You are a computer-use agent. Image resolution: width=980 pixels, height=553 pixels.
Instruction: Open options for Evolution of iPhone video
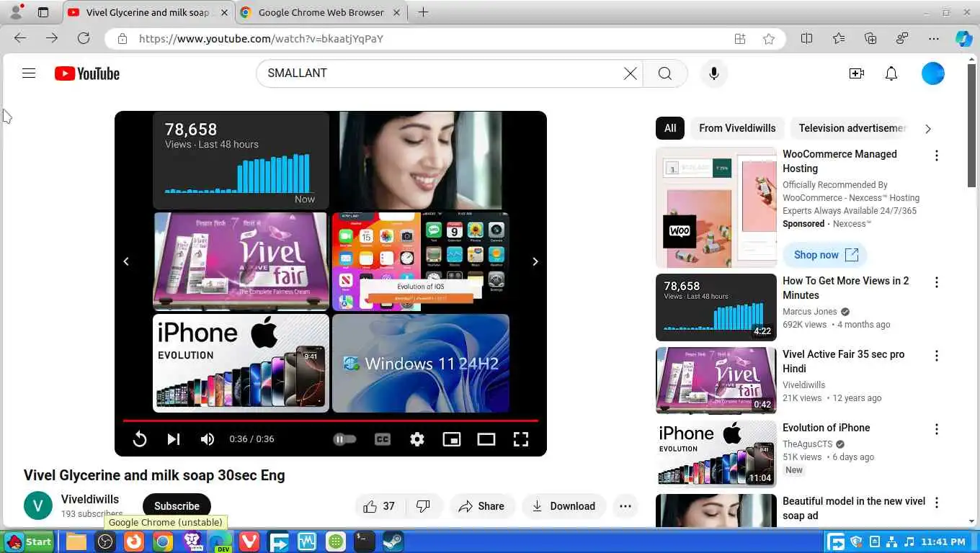pyautogui.click(x=937, y=429)
